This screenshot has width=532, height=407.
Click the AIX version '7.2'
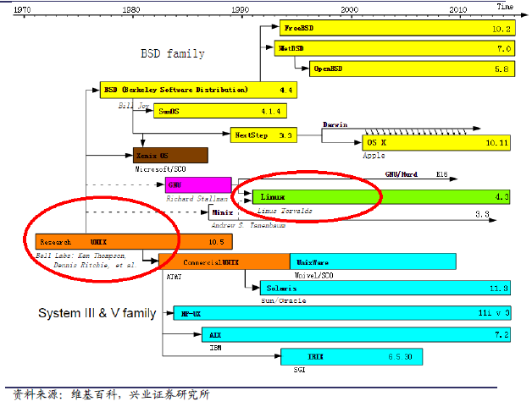502,335
